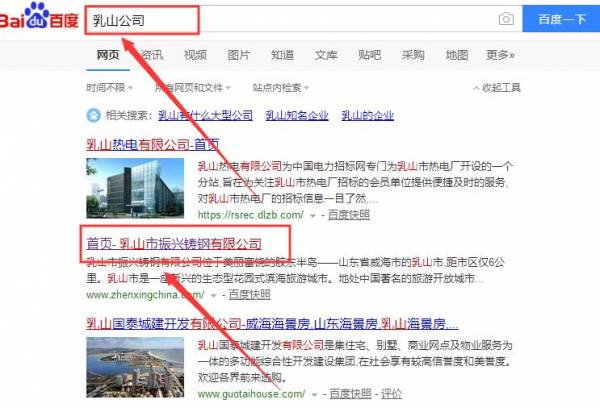Open 乳山市振兴铸钢有限公司 result link
The image size is (600, 408).
[174, 243]
